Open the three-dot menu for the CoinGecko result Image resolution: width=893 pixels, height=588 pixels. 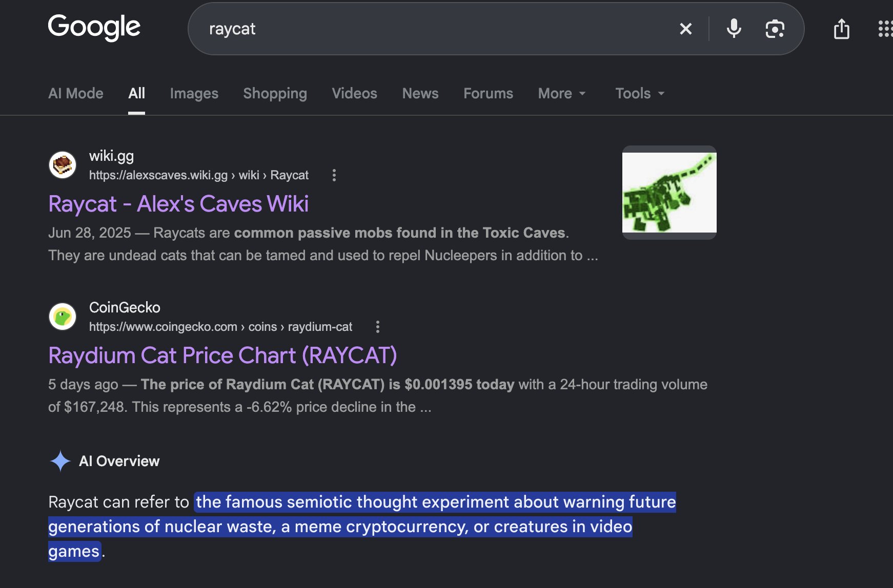click(x=377, y=327)
